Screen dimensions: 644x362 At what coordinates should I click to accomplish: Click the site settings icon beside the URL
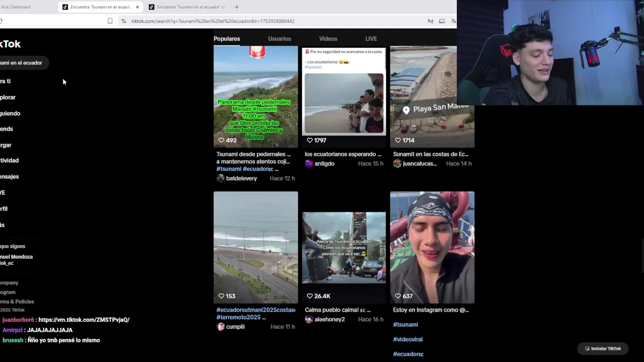[124, 21]
